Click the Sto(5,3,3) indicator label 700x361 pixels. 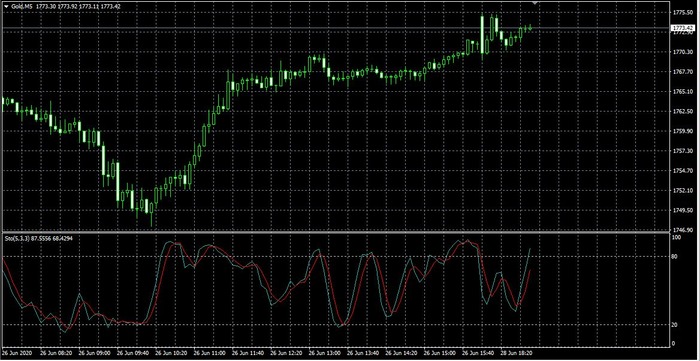(17, 239)
